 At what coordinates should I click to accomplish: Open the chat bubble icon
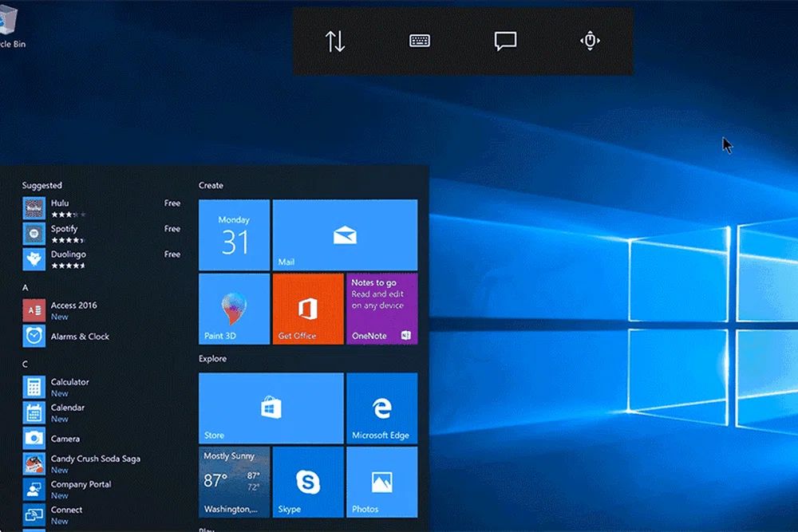(x=505, y=41)
